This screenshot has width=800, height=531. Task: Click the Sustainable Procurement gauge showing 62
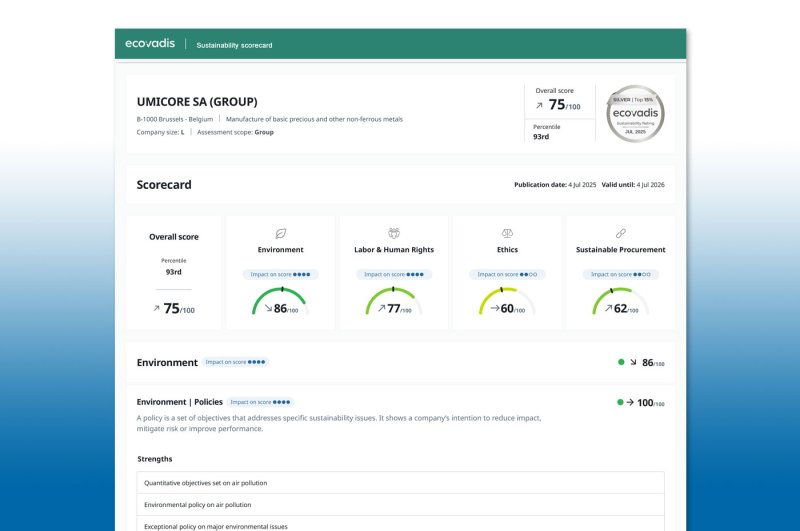620,301
